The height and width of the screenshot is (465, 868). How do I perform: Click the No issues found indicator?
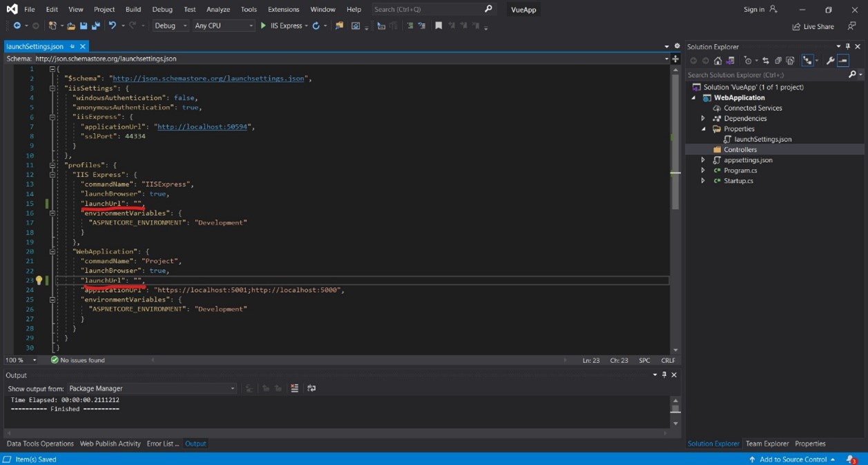point(77,360)
